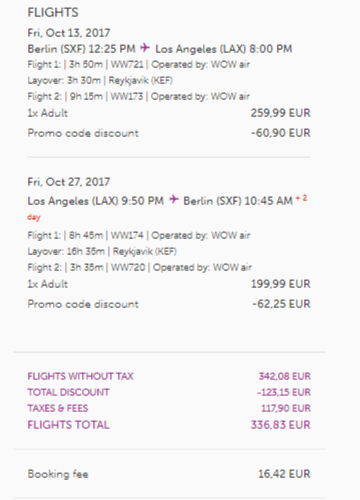Click the FLIGHTS WITHOUT TAX label
Viewport: 360px width, 500px height.
tap(80, 376)
